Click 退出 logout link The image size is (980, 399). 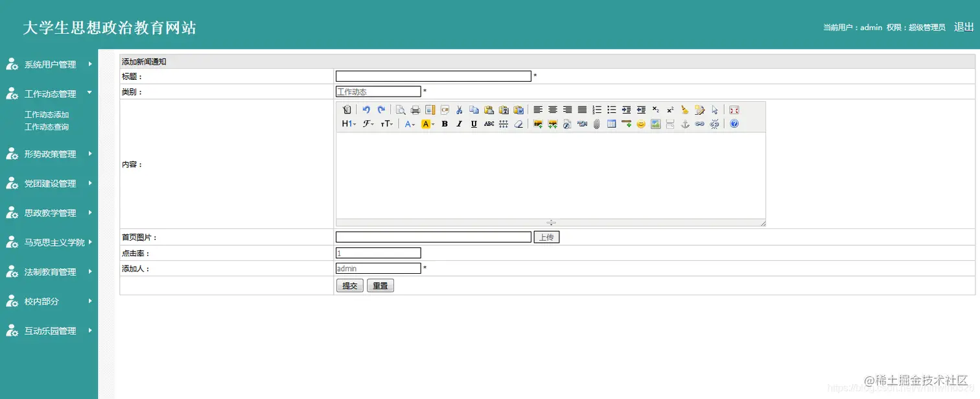click(964, 27)
